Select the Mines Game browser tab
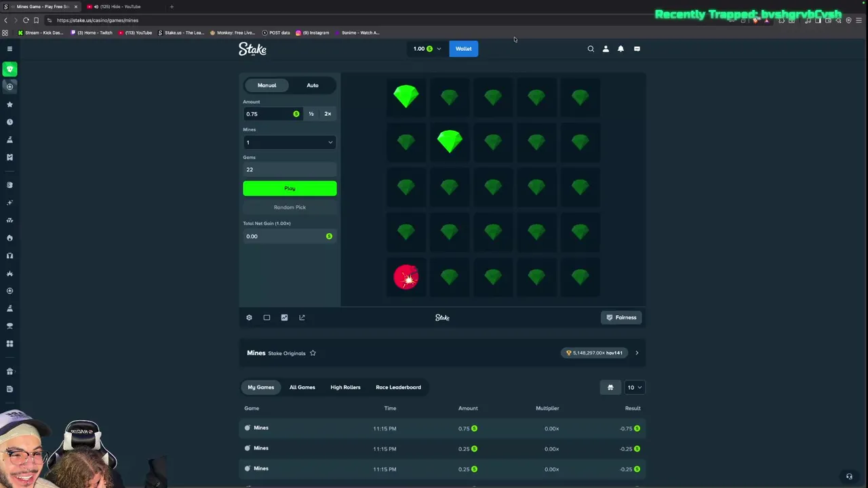Viewport: 868px width, 488px height. pos(41,7)
